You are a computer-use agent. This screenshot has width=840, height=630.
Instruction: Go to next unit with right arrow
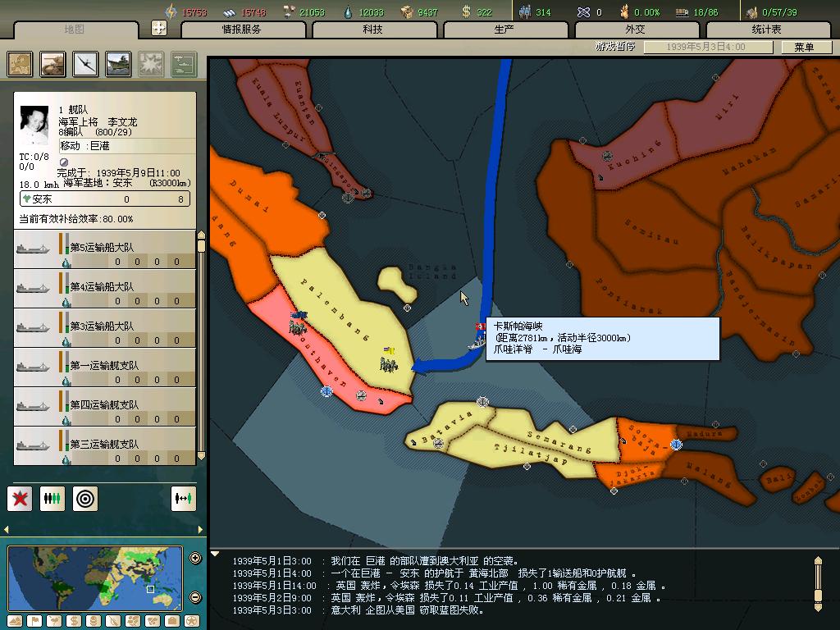(x=200, y=530)
